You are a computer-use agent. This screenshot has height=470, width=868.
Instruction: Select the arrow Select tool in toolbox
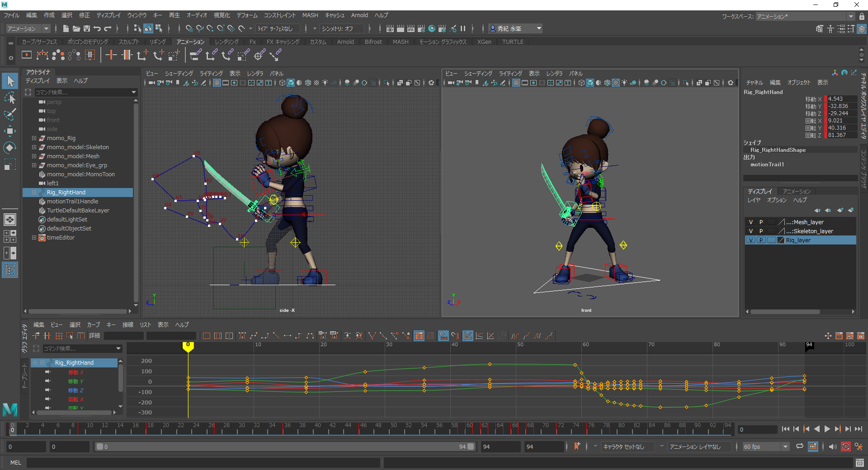10,81
